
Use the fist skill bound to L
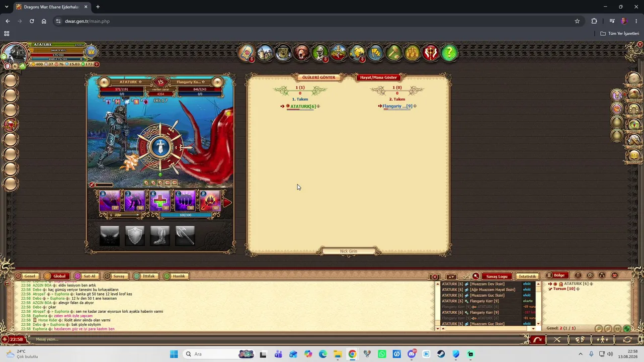(185, 201)
